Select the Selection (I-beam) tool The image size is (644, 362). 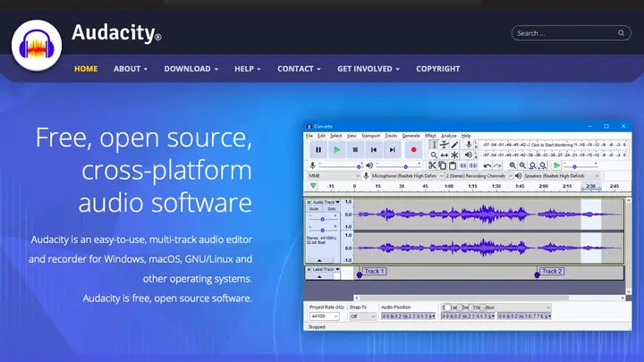[x=434, y=145]
